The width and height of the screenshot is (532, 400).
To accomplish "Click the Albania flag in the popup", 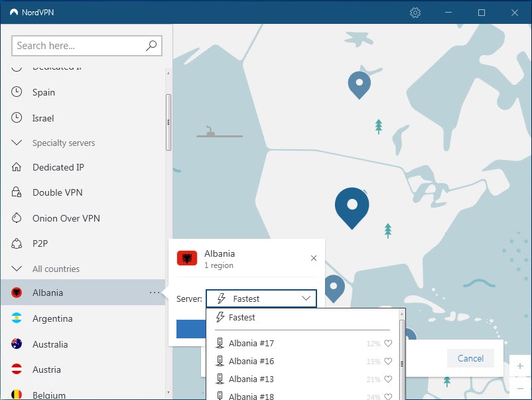I will point(187,259).
